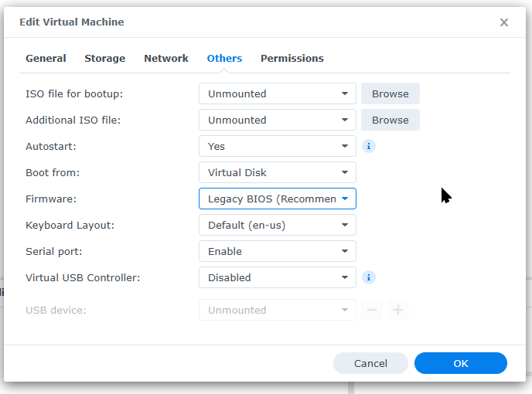Screen dimensions: 532x394
Task: Open the ISO file for bootup dropdown
Action: coord(277,93)
